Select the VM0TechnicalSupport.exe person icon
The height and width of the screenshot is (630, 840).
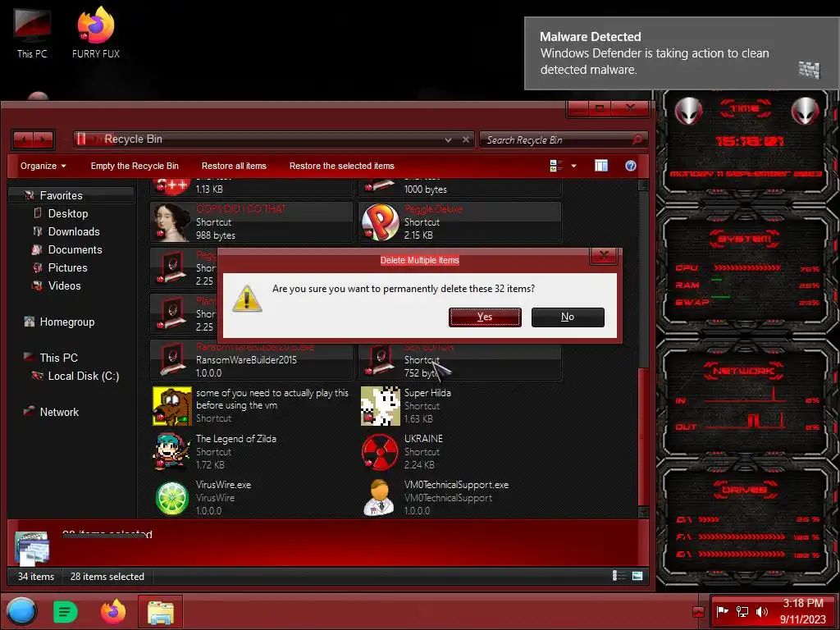(x=379, y=498)
